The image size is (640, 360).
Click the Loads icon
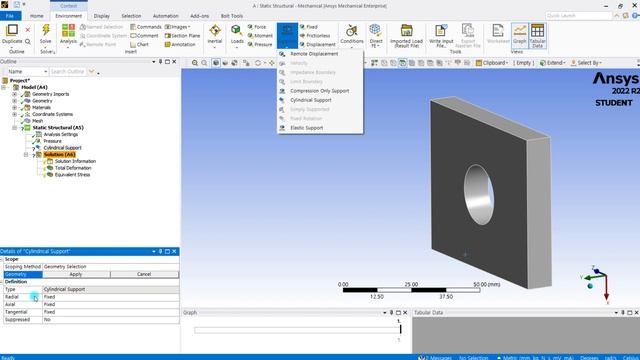[236, 31]
